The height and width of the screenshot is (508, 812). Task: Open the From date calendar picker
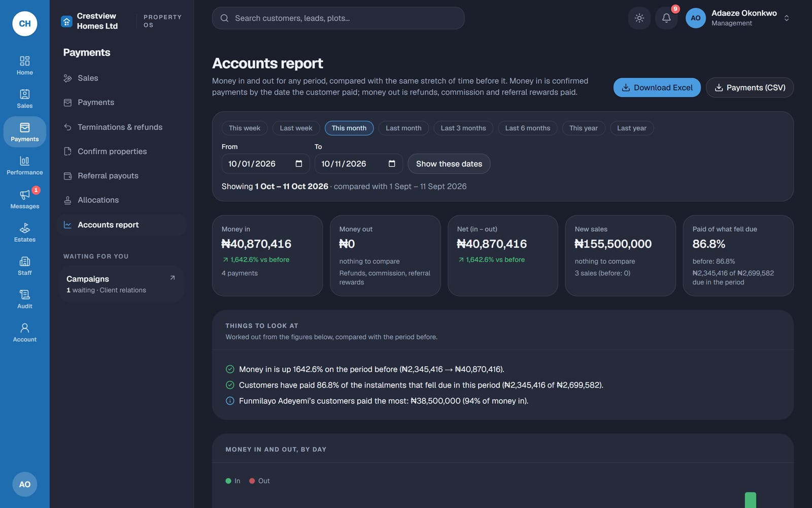coord(299,164)
